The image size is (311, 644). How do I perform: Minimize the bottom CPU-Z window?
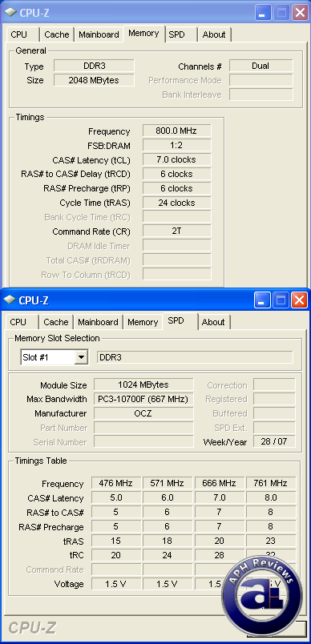[x=262, y=300]
